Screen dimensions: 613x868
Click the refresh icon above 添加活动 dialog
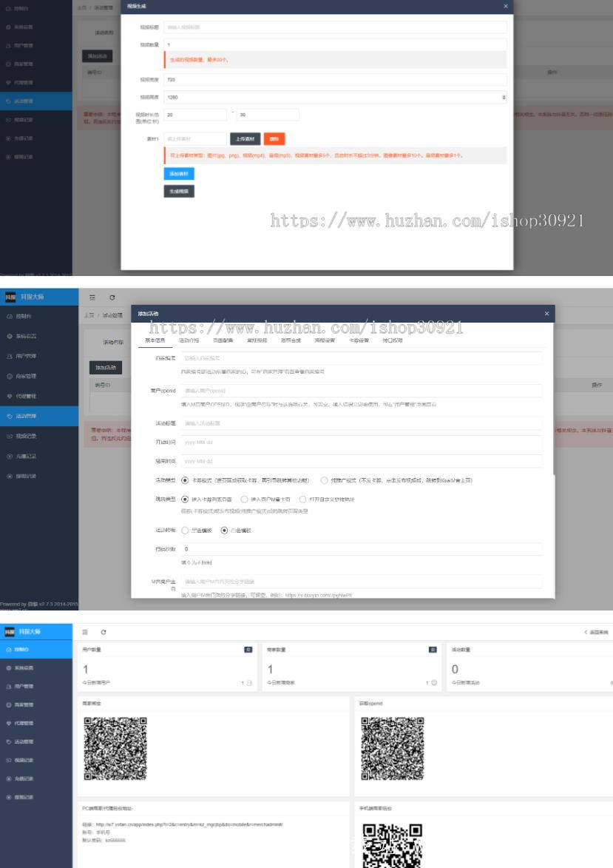(x=112, y=297)
